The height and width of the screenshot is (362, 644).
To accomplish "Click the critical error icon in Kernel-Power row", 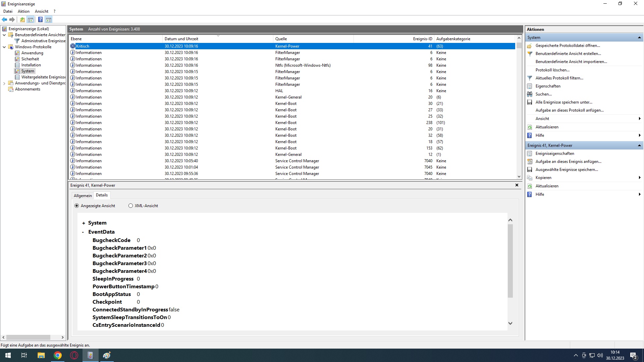I will (x=73, y=46).
